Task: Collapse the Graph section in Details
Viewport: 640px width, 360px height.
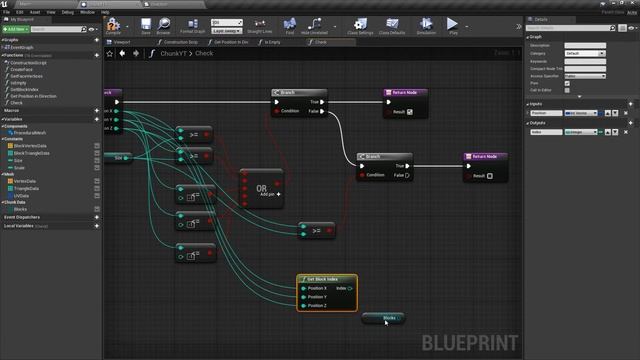Action: (x=528, y=37)
